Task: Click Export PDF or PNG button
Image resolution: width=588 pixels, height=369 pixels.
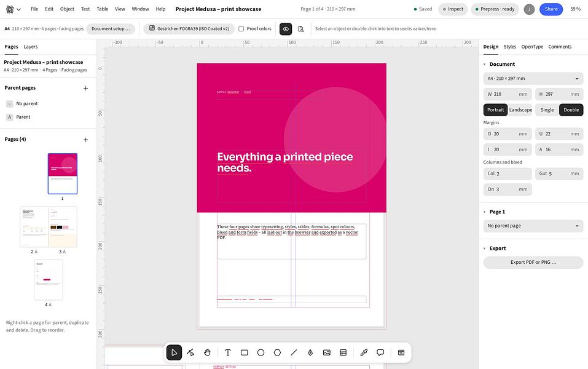Action: (x=533, y=263)
